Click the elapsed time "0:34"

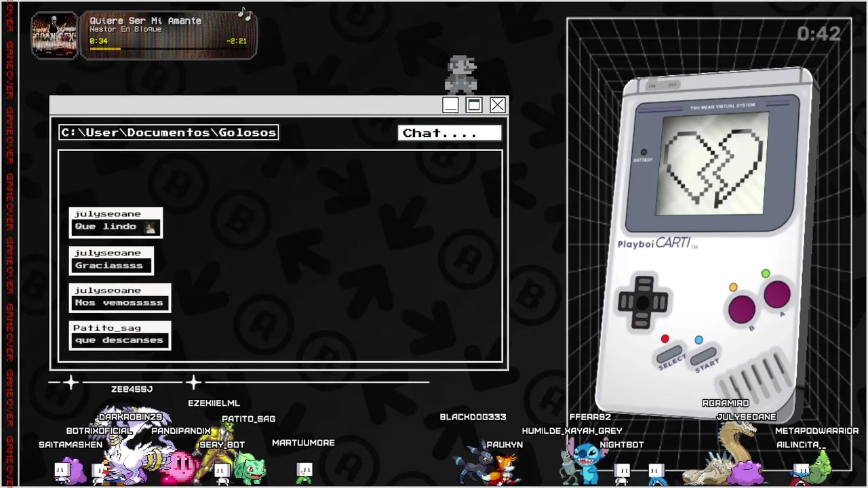tap(98, 41)
